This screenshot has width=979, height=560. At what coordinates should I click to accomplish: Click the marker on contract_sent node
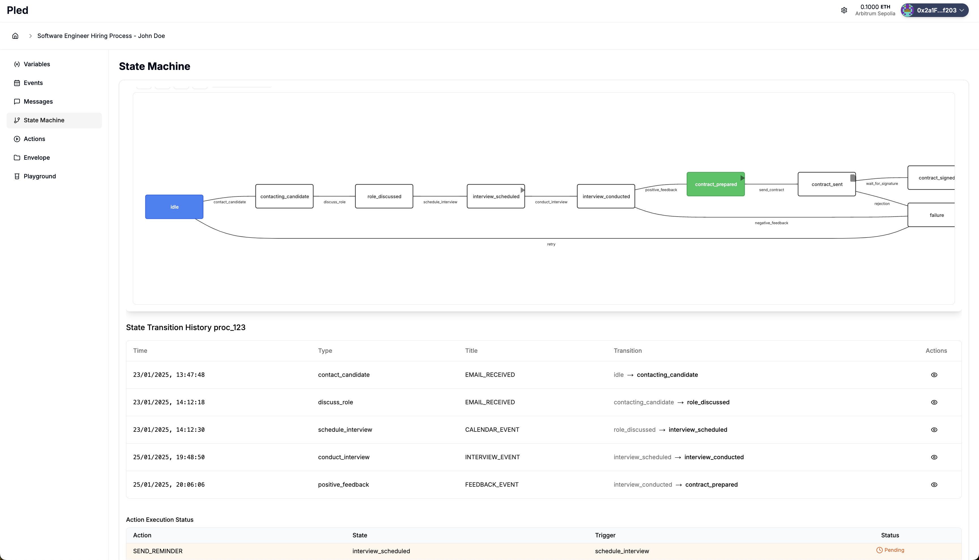[852, 178]
